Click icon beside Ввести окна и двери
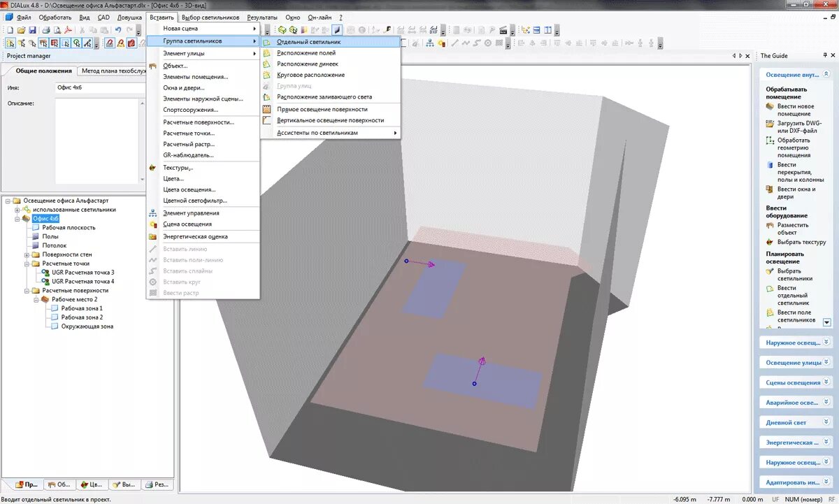Image resolution: width=839 pixels, height=504 pixels. [x=770, y=189]
